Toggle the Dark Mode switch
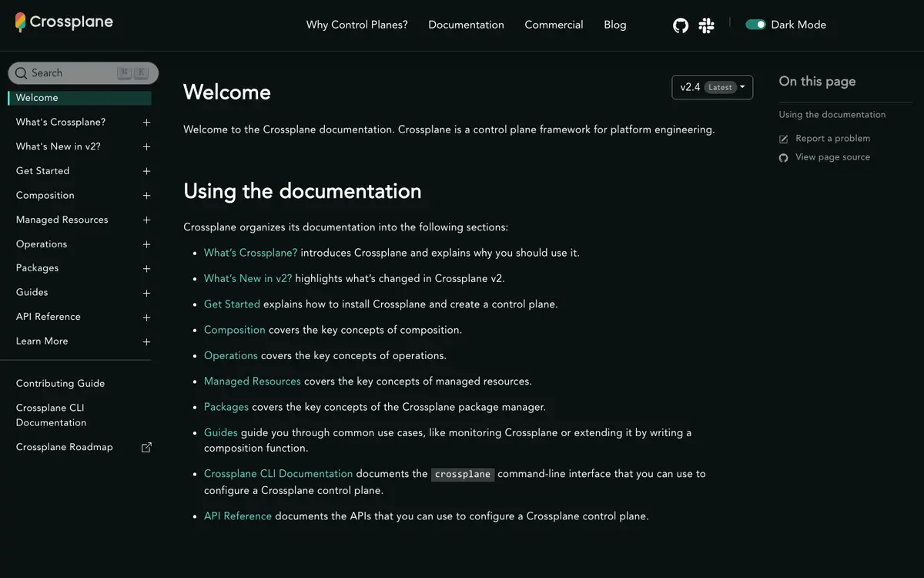 coord(755,25)
